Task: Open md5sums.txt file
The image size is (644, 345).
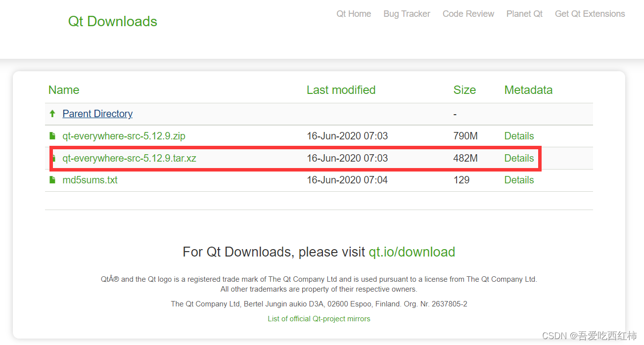Action: pyautogui.click(x=90, y=180)
